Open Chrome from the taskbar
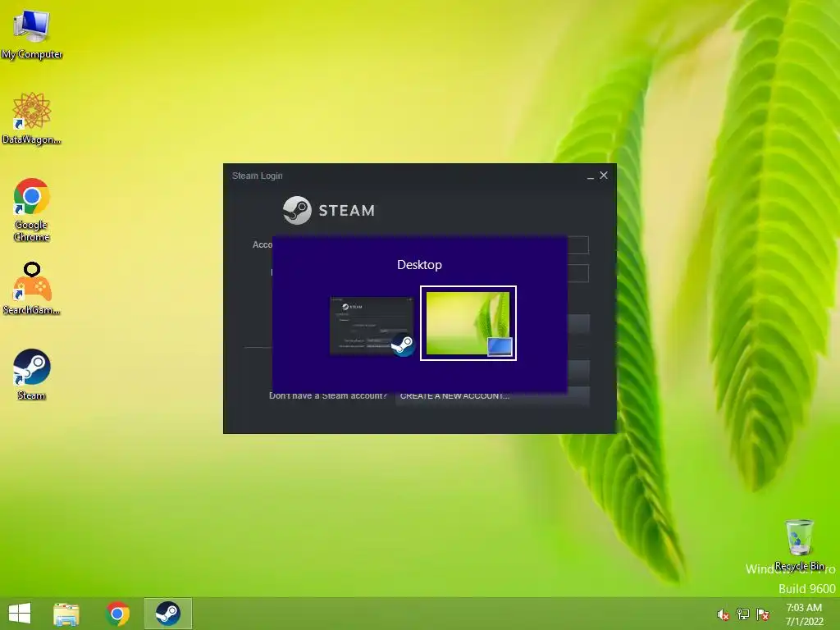840x630 pixels. pyautogui.click(x=118, y=614)
